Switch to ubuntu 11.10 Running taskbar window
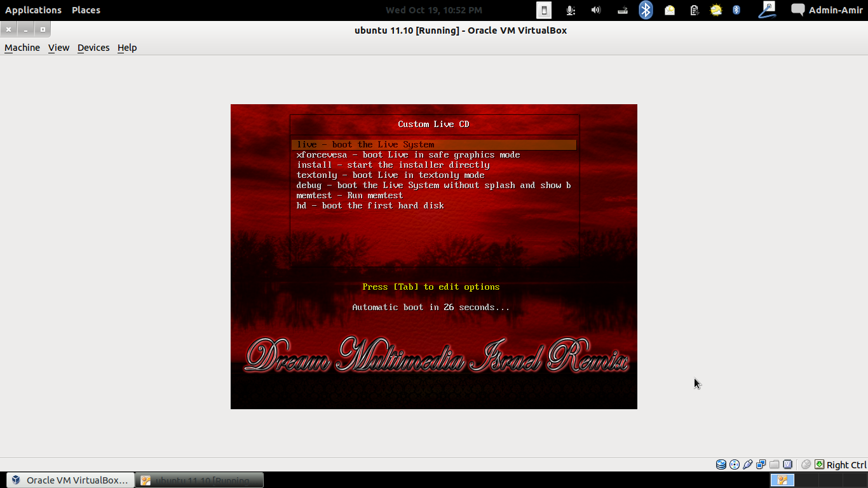The image size is (868, 488). click(200, 480)
